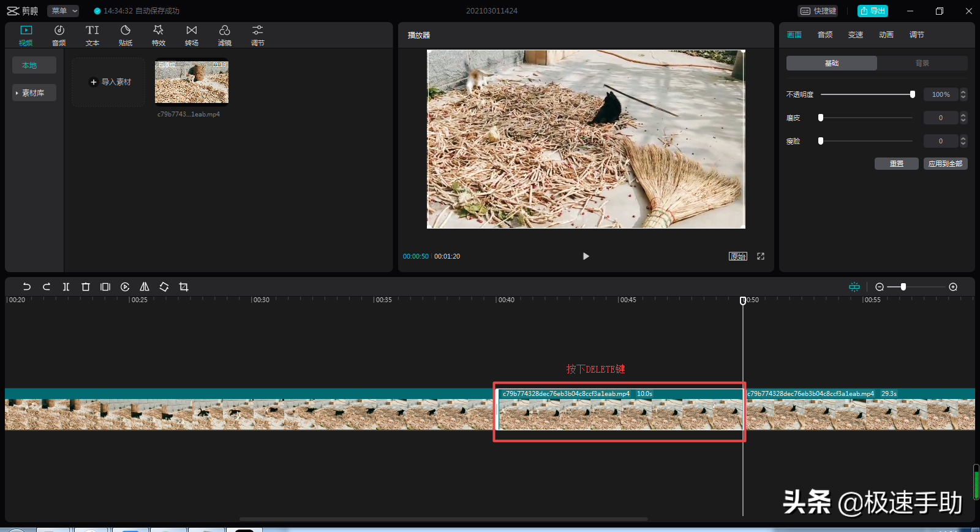This screenshot has width=980, height=532.
Task: Open the 文本 text tool
Action: (x=92, y=36)
